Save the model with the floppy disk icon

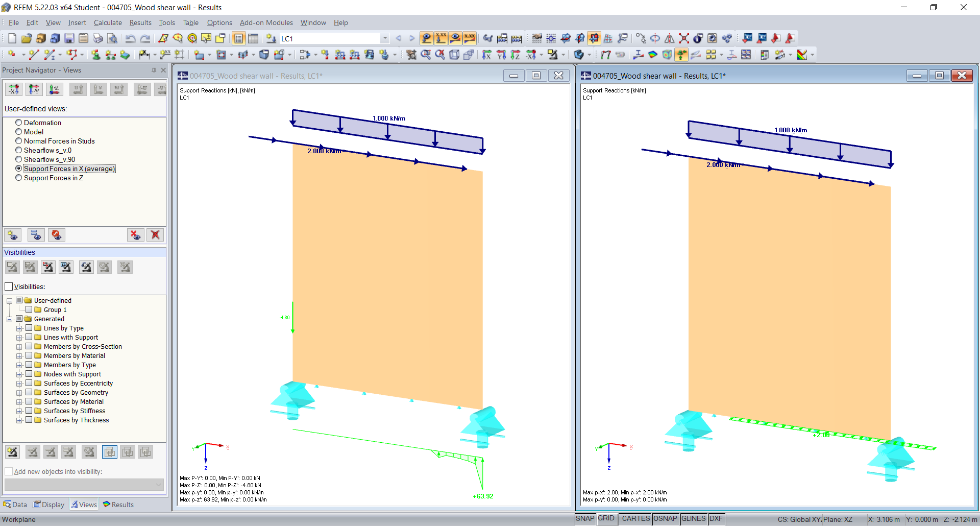(69, 38)
